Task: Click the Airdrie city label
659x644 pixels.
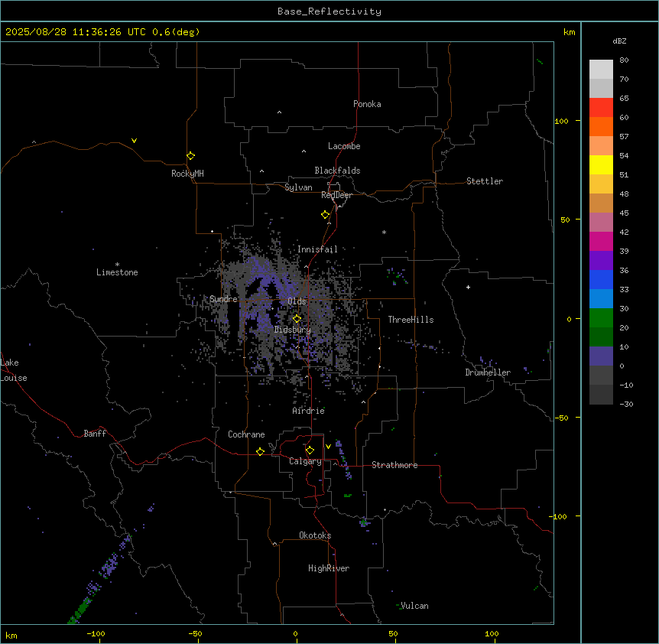Action: click(309, 411)
